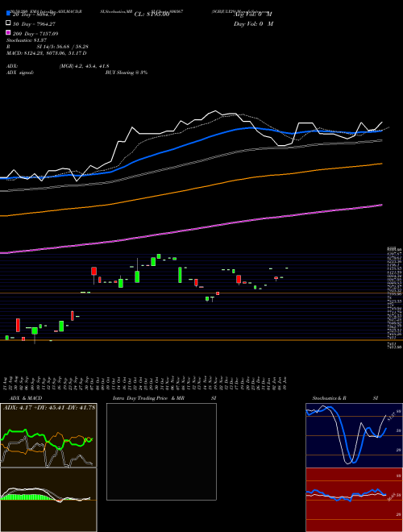Click the 'MACD: 8124.23, 8073.06, 51.17 D' line

[x=47, y=53]
